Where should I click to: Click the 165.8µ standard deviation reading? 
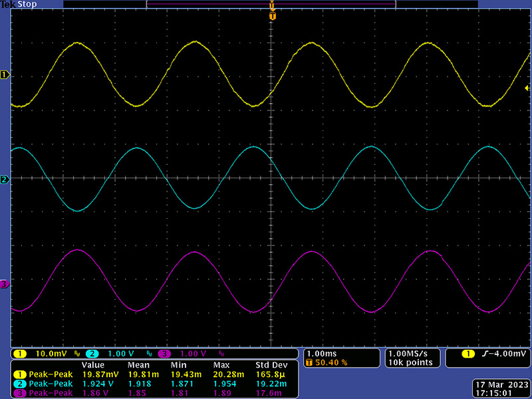[x=271, y=374]
